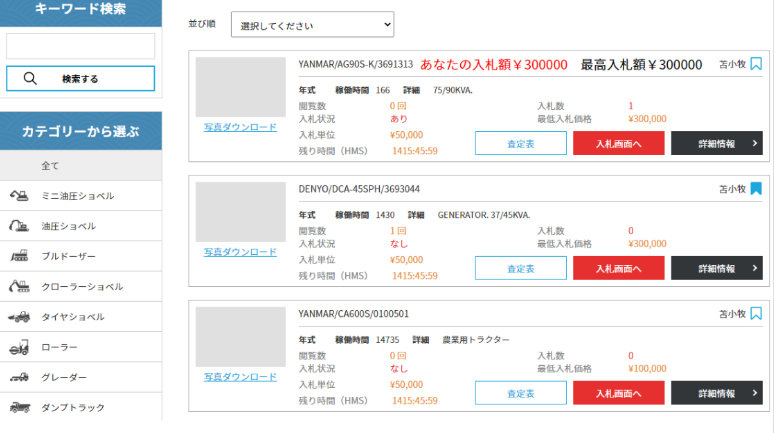Click the keyword search text field

(x=80, y=46)
